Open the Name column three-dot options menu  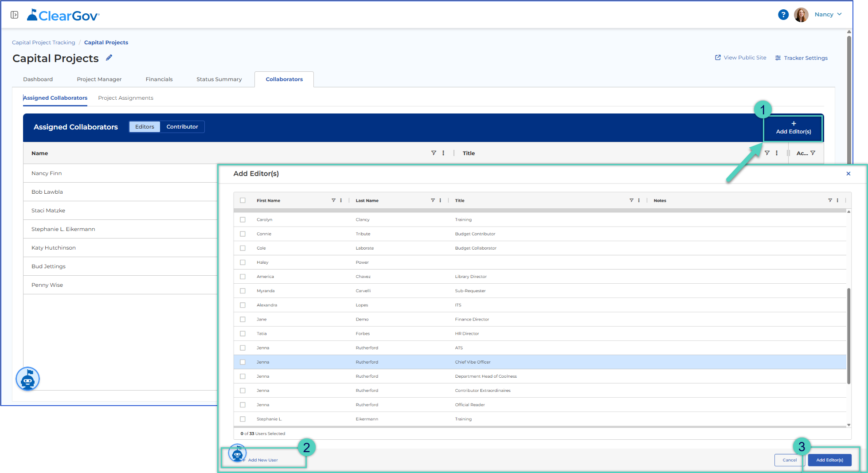pyautogui.click(x=443, y=153)
